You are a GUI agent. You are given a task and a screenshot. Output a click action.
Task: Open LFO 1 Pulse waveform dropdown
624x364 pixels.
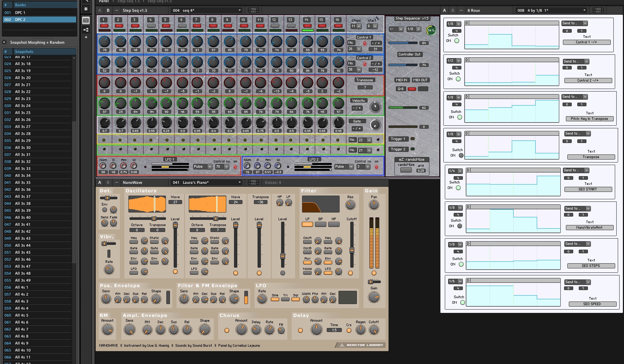203,167
